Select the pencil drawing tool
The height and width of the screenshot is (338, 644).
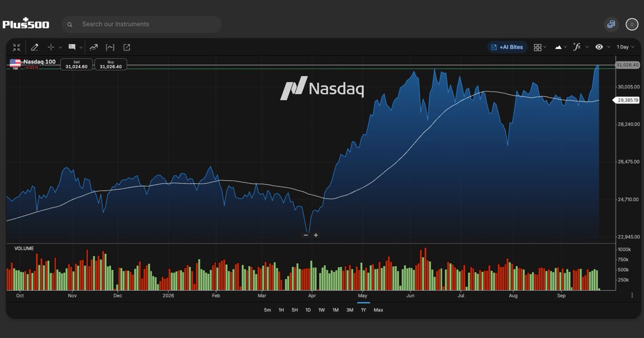pyautogui.click(x=35, y=47)
